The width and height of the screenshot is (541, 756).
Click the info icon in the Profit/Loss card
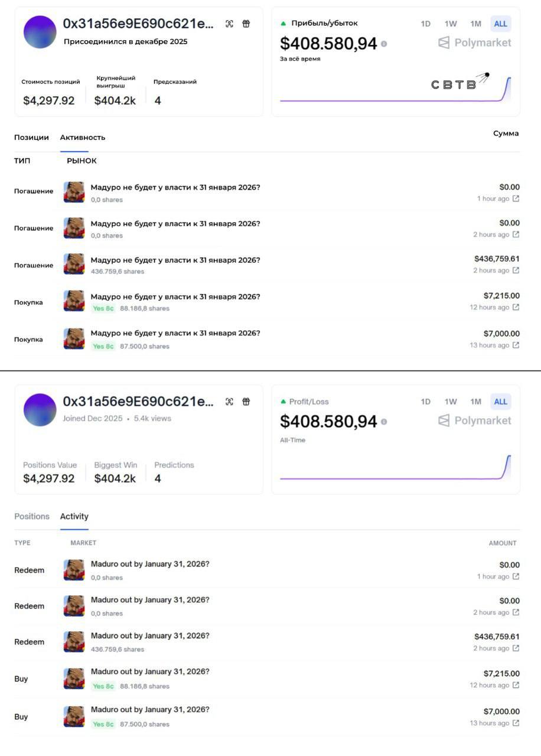[x=384, y=422]
